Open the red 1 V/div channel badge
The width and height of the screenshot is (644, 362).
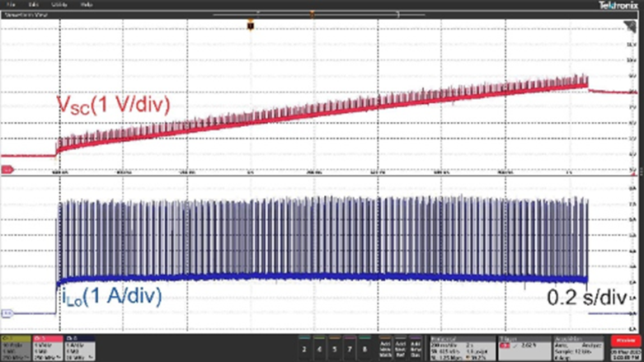tap(48, 348)
